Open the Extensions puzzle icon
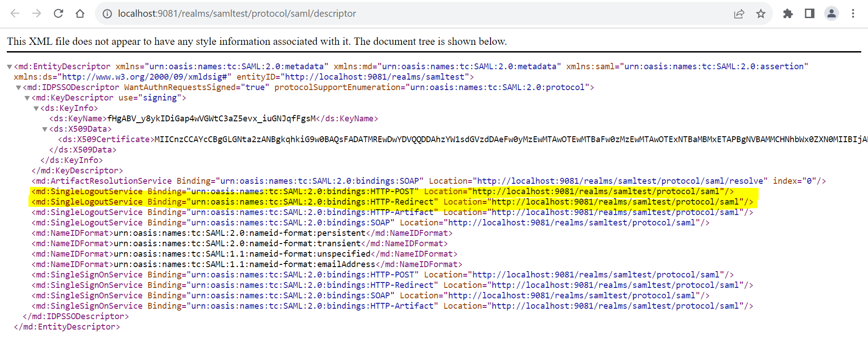 788,14
